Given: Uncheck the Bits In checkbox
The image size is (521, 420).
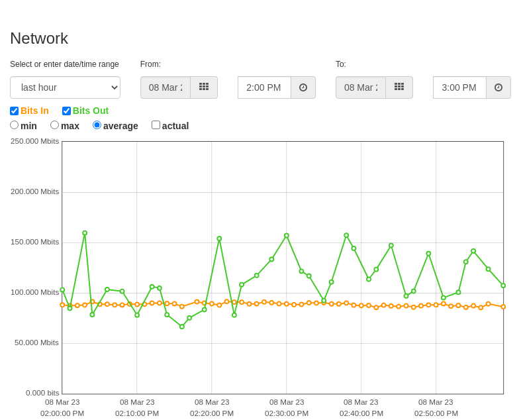Looking at the screenshot, I should (x=15, y=111).
